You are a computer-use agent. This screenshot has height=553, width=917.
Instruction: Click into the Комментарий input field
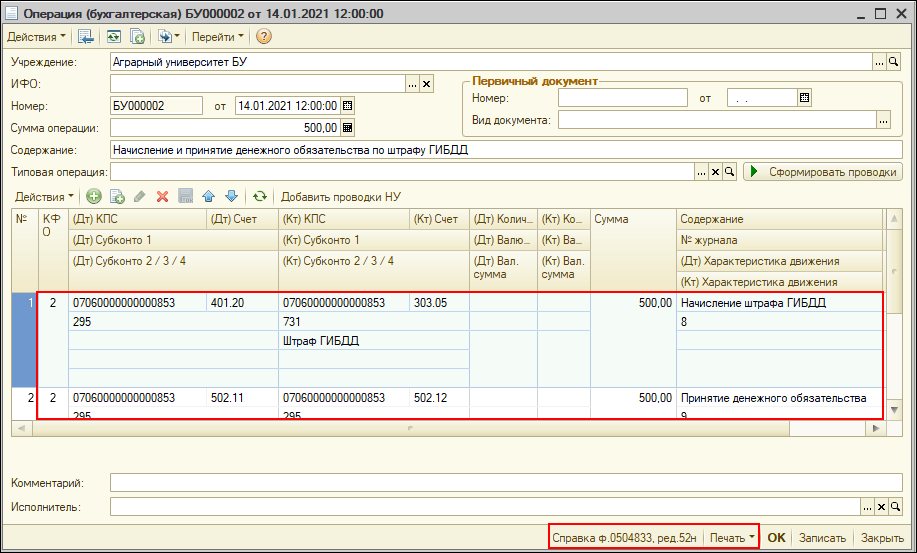(x=505, y=483)
